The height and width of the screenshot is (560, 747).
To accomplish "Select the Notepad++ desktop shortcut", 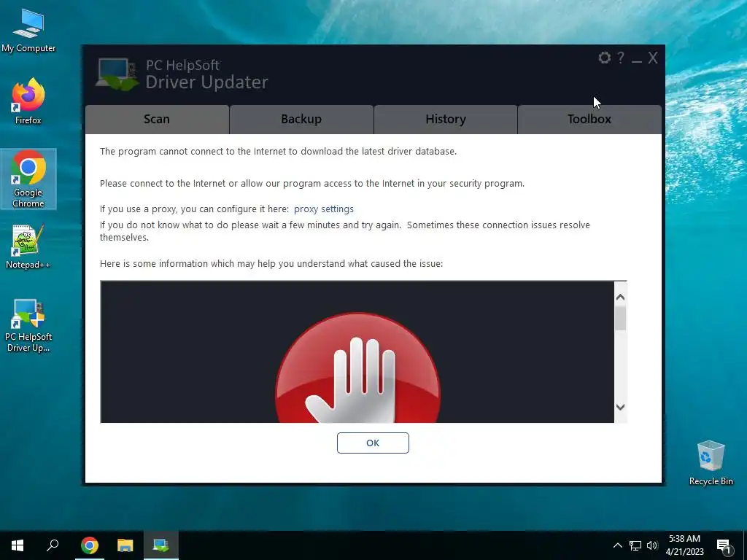I will 28,246.
